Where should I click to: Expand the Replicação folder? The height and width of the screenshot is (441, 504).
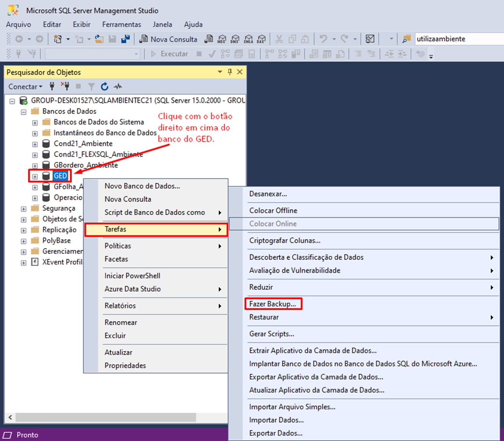[x=24, y=230]
